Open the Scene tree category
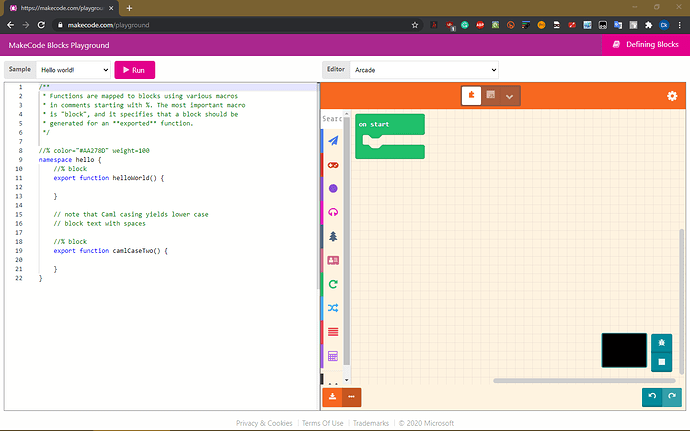The height and width of the screenshot is (431, 690). pos(333,236)
